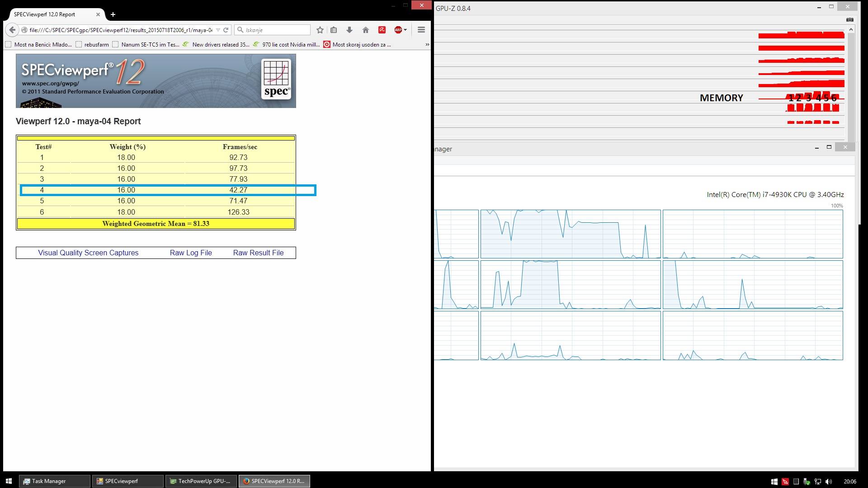The height and width of the screenshot is (488, 868).
Task: Open the network tray icon
Action: (818, 482)
